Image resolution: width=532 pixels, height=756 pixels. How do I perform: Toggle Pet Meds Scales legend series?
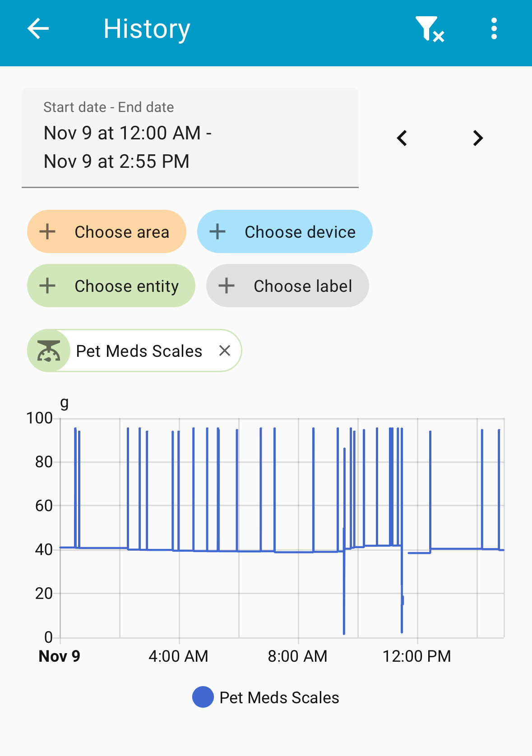279,698
